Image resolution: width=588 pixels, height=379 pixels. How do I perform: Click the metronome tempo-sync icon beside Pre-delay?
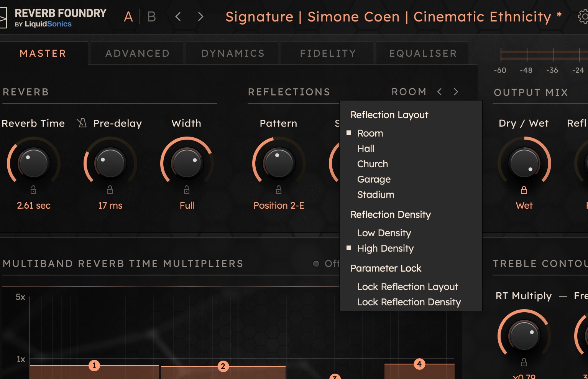pos(82,123)
